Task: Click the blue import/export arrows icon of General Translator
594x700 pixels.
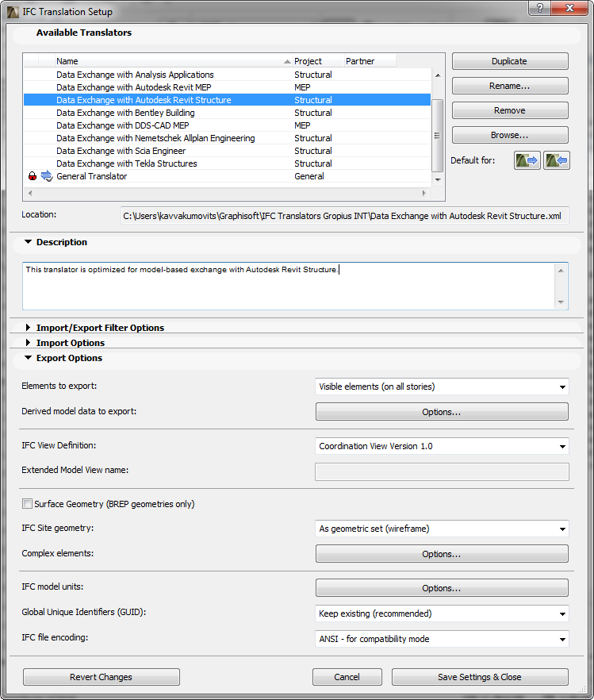Action: pos(46,176)
